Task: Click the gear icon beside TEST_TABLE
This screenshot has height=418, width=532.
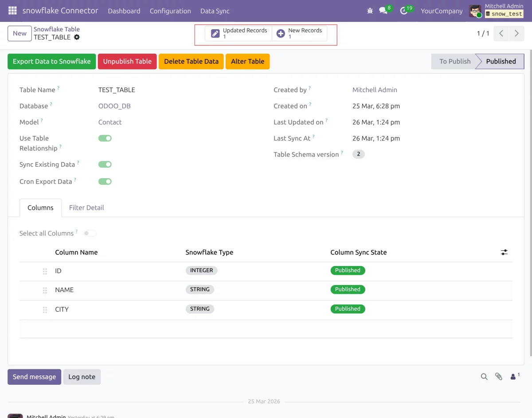Action: click(77, 37)
